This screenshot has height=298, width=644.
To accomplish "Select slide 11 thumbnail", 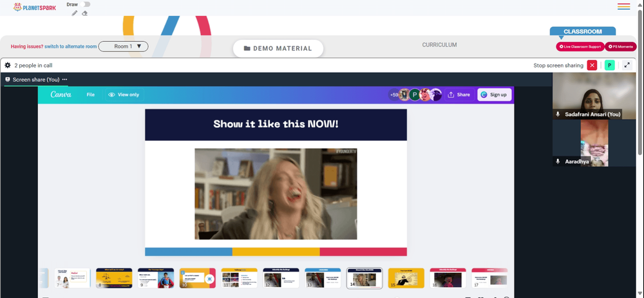I will 240,278.
